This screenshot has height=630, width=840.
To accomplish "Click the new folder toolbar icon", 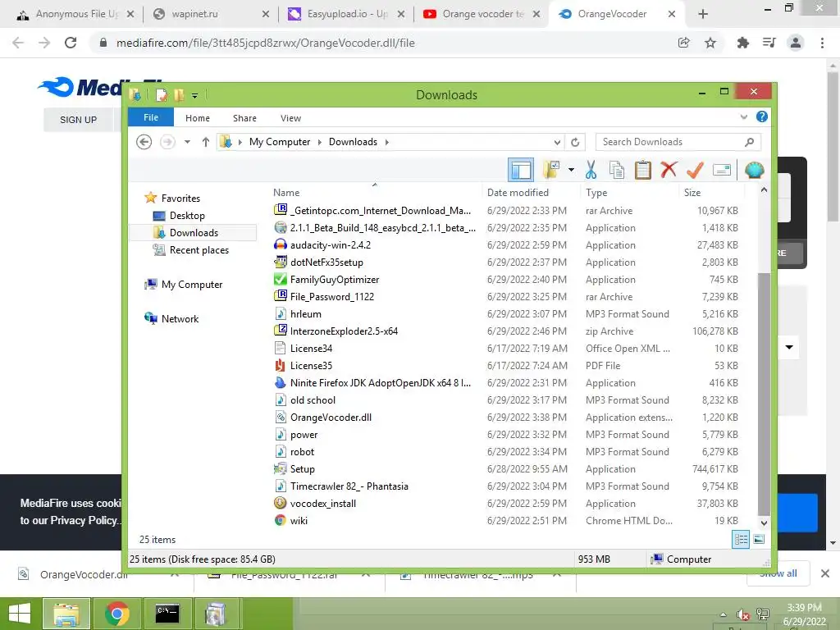I will pos(551,171).
